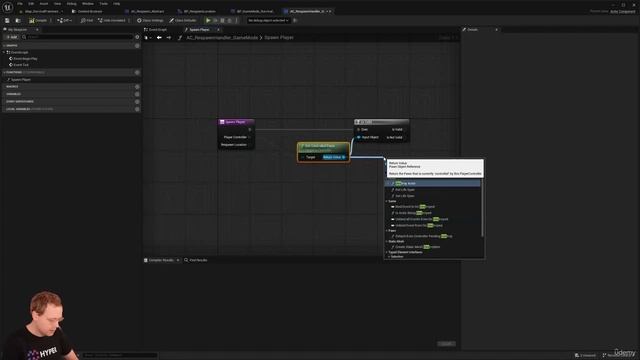Click the add local variable plus icon
Image resolution: width=640 pixels, height=360 pixels.
click(x=137, y=109)
